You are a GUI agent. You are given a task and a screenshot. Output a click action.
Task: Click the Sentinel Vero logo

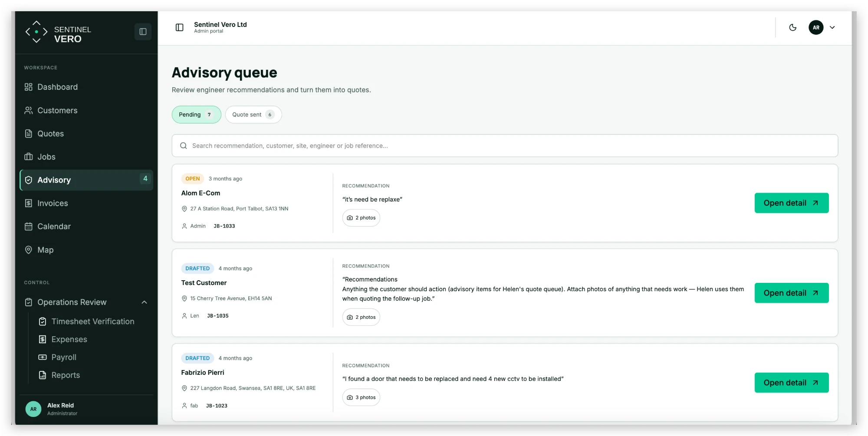point(58,32)
